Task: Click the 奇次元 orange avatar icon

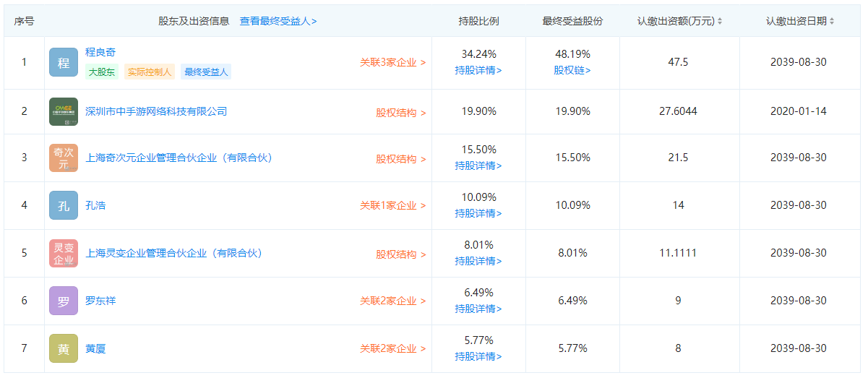Action: (x=64, y=158)
